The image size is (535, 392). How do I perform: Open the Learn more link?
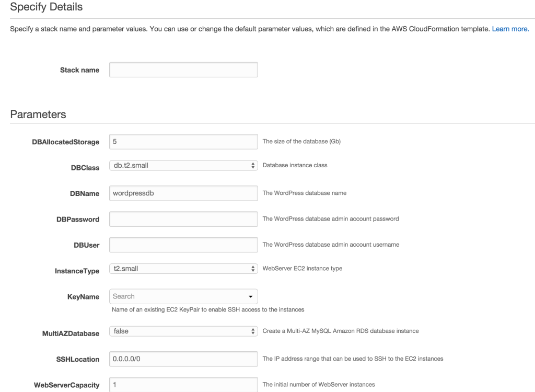tap(509, 29)
